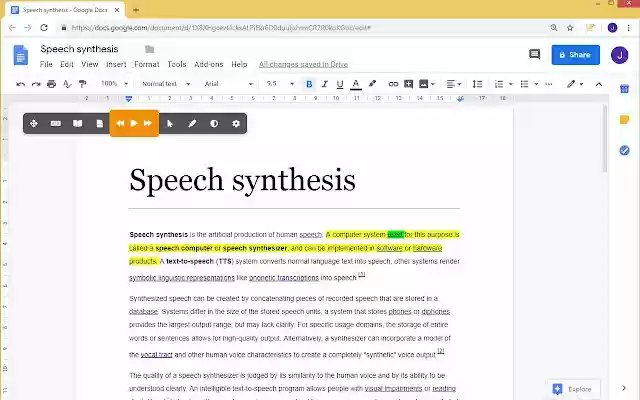
Task: Open the Help menu
Action: tap(239, 64)
